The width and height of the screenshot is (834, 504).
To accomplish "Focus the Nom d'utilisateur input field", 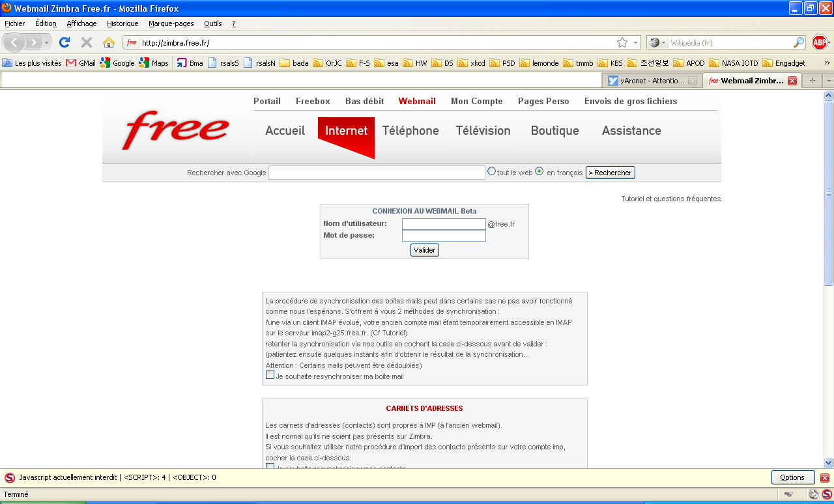I will tap(444, 224).
